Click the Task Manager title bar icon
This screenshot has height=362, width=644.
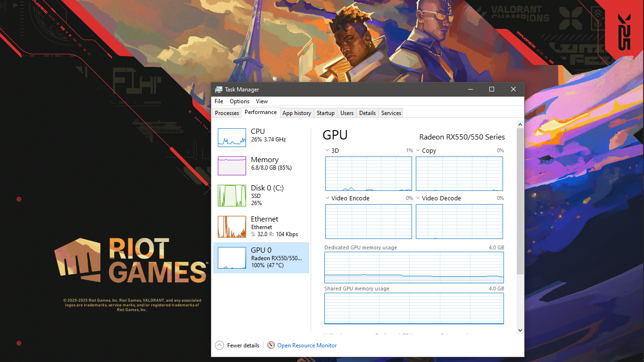219,90
